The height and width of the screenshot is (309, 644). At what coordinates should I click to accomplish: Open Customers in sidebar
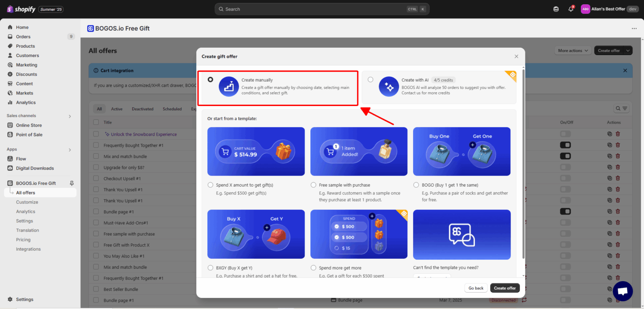pos(27,56)
